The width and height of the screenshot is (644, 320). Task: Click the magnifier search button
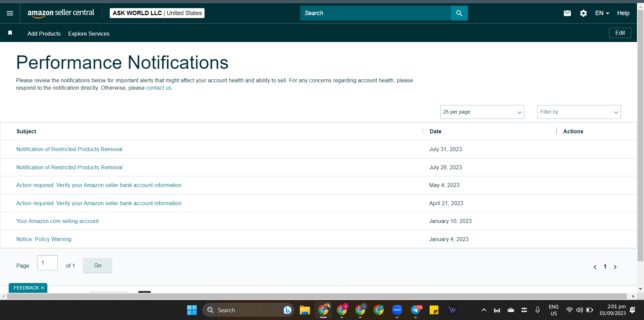tap(459, 13)
